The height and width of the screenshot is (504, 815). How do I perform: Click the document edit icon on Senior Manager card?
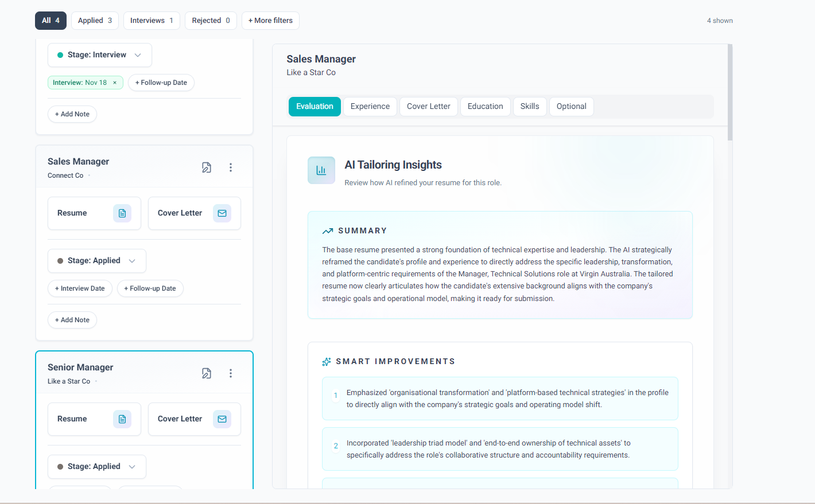(x=206, y=373)
